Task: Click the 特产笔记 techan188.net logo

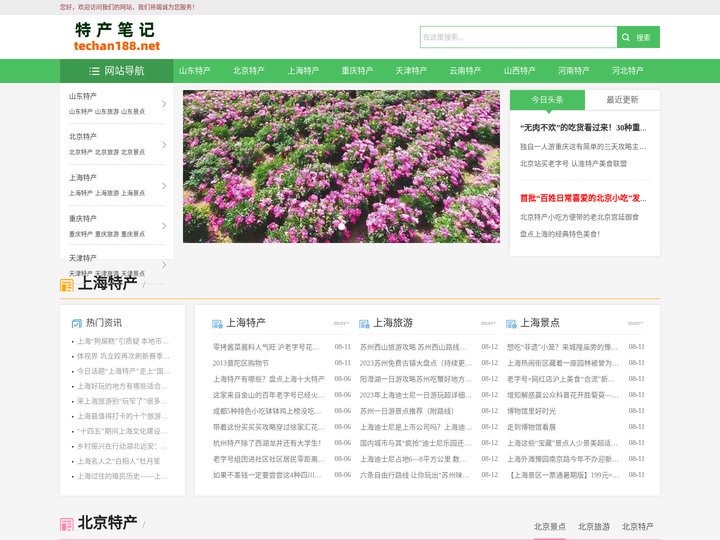Action: tap(117, 37)
